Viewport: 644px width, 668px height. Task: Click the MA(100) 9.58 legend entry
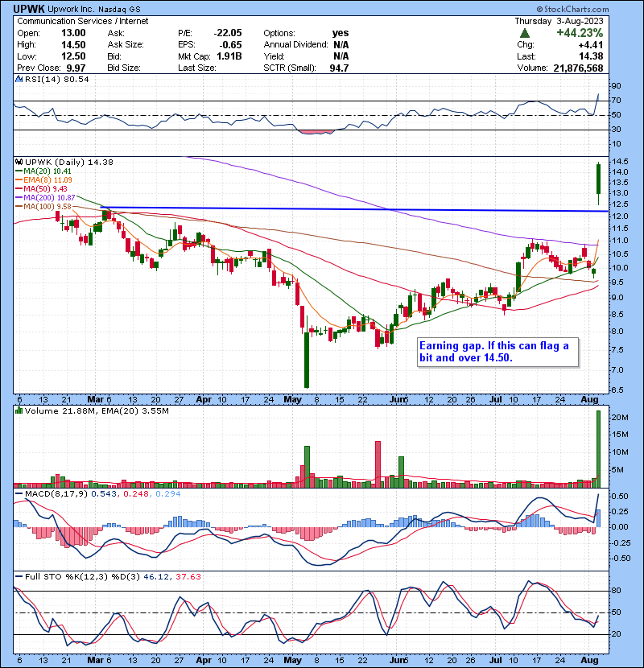(43, 207)
